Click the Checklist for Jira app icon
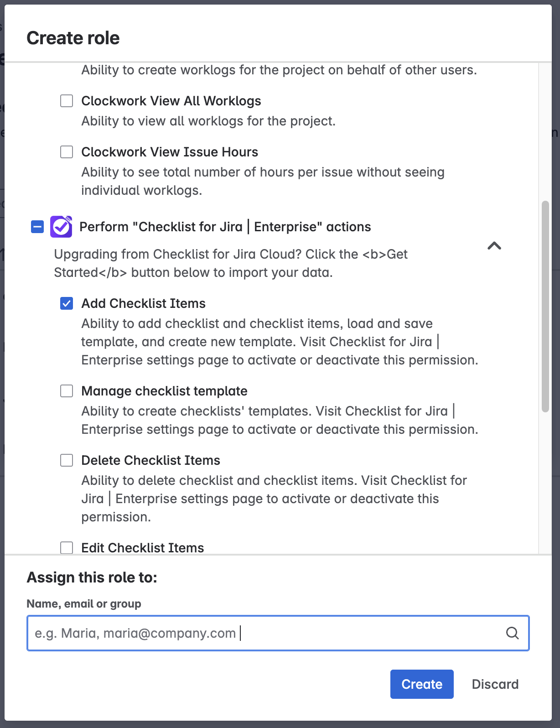This screenshot has width=560, height=728. coord(61,227)
